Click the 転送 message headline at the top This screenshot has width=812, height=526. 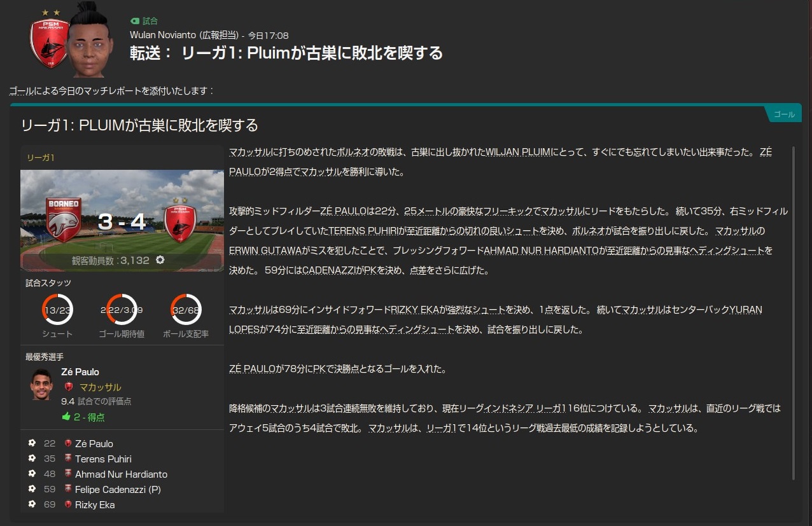(286, 53)
